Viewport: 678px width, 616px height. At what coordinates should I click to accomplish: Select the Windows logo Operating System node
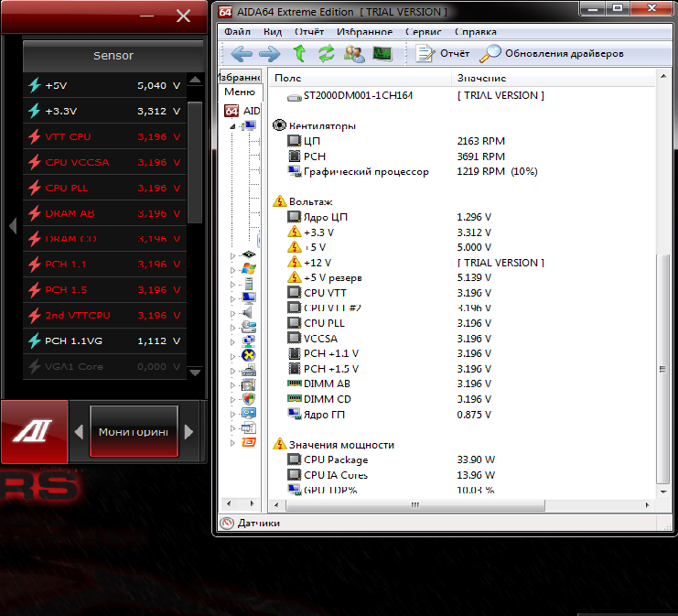(x=249, y=269)
